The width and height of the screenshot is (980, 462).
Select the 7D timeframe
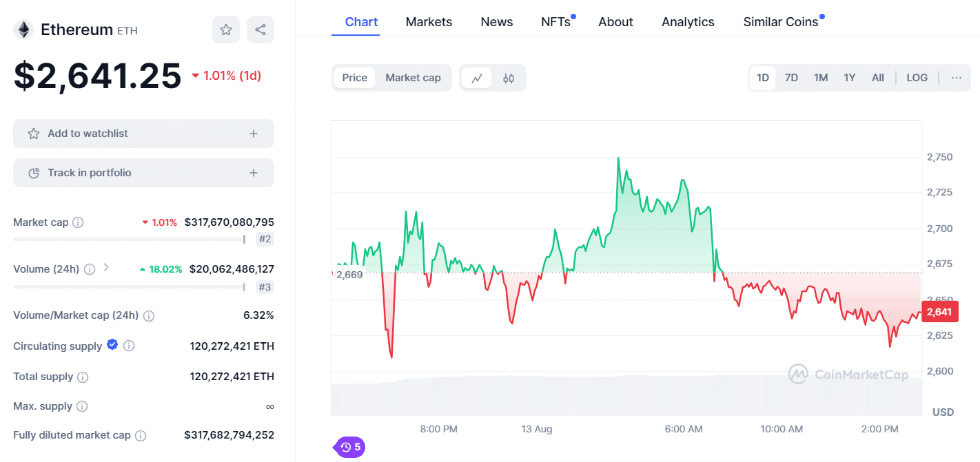(x=791, y=77)
